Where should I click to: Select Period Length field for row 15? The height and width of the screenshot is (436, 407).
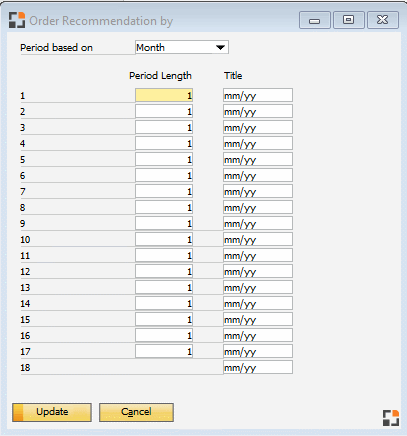pyautogui.click(x=164, y=319)
